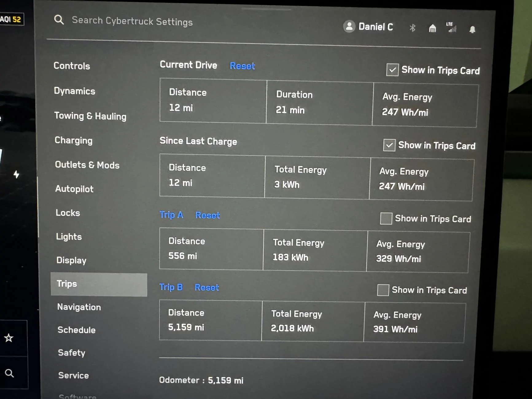Click Current Drive Avg. Energy 247 Wh/mi cell
The height and width of the screenshot is (399, 532).
click(425, 105)
